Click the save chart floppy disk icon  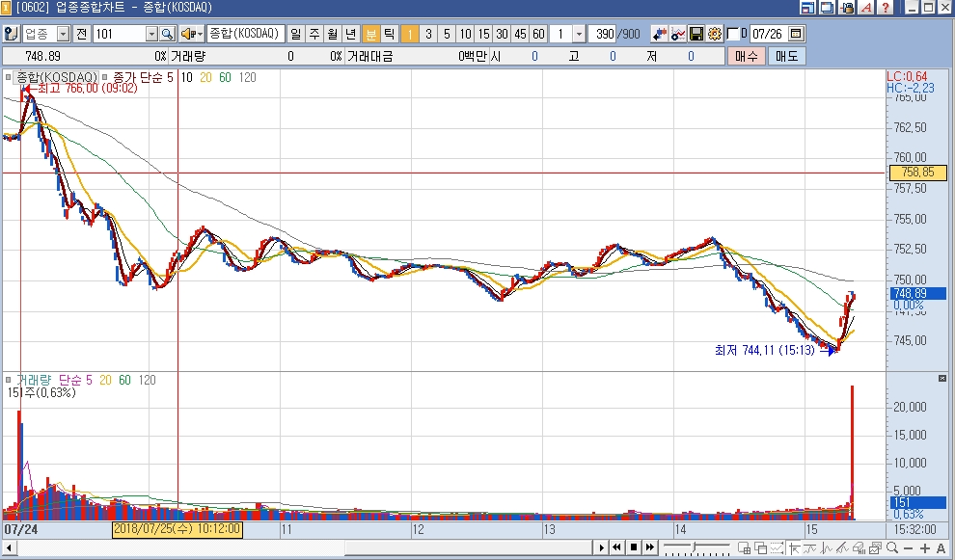pos(696,34)
